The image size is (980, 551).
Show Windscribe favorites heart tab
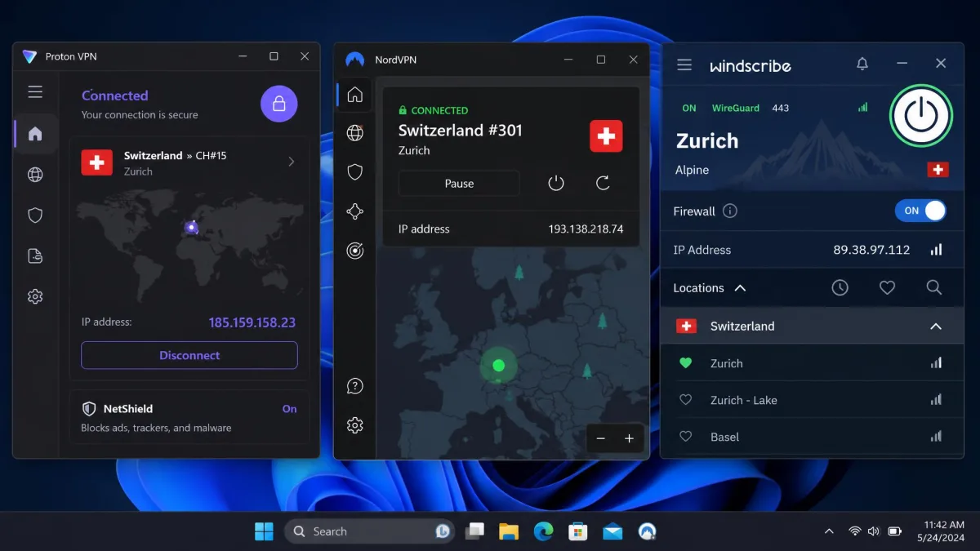887,287
